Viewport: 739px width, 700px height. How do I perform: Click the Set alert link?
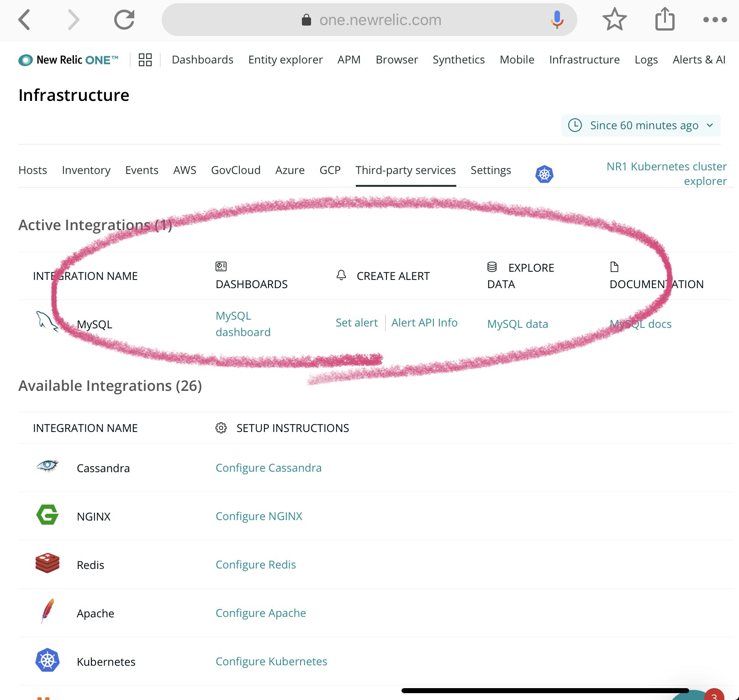point(357,323)
